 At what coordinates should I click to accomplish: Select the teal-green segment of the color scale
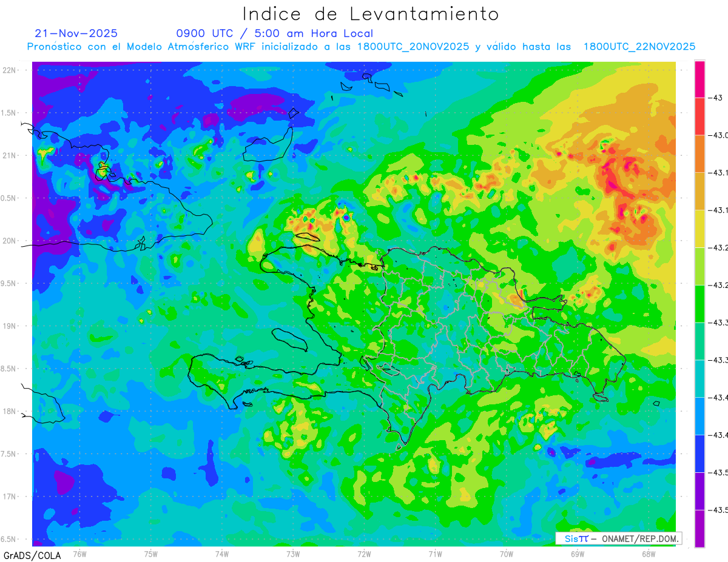699,341
